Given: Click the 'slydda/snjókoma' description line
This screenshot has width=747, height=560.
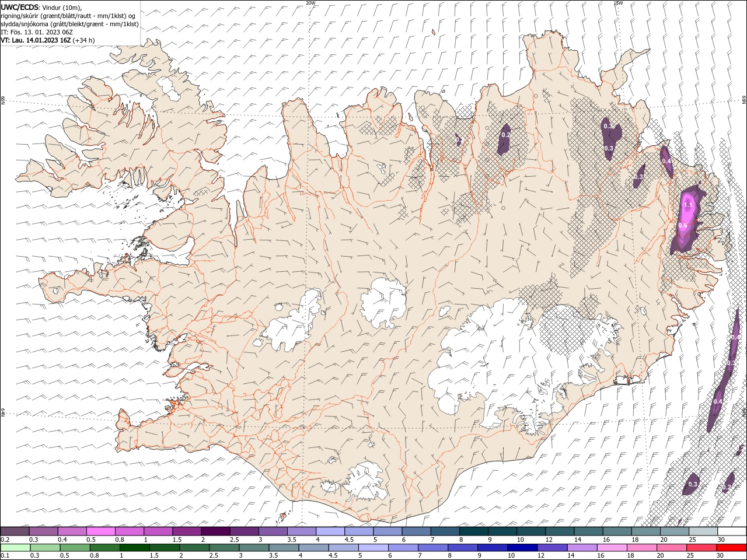Looking at the screenshot, I should pos(70,24).
